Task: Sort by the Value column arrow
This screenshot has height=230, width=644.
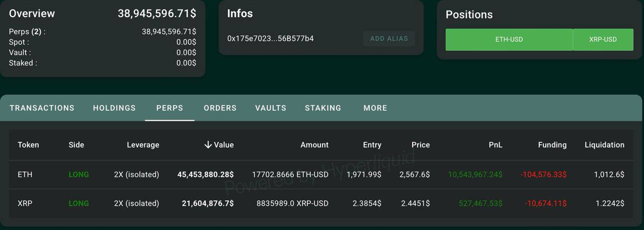Action: click(208, 145)
